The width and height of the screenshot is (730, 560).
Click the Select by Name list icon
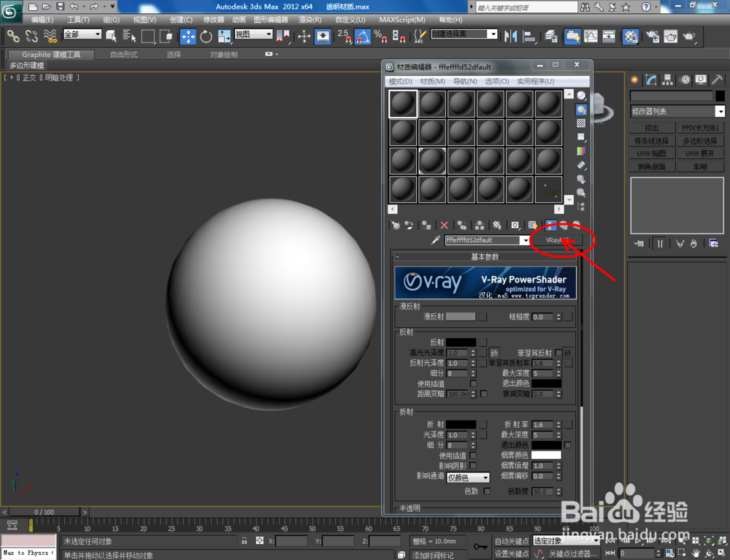point(129,36)
